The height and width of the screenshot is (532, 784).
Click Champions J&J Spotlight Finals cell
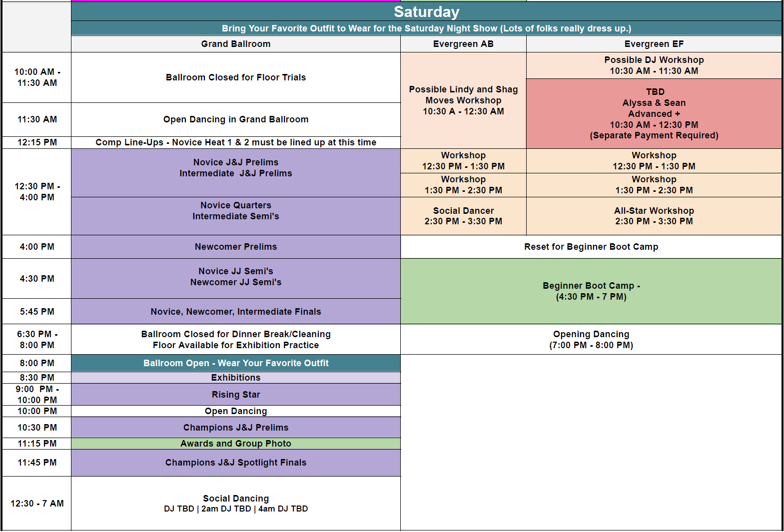pyautogui.click(x=236, y=463)
